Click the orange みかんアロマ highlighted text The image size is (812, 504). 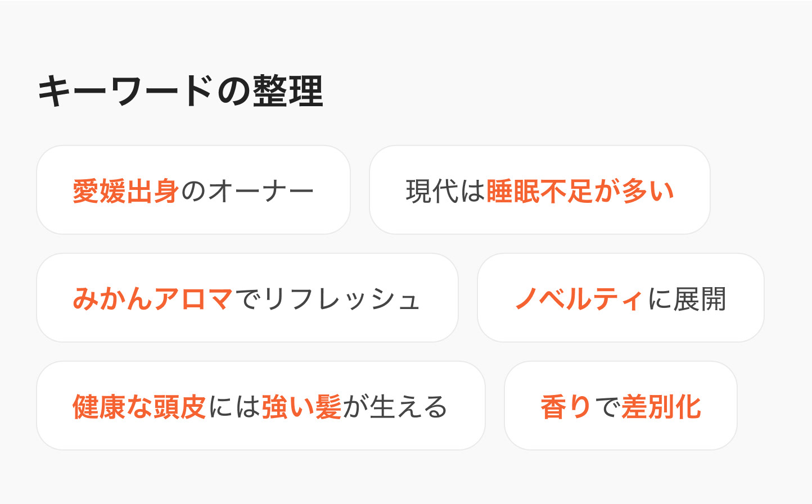click(153, 299)
